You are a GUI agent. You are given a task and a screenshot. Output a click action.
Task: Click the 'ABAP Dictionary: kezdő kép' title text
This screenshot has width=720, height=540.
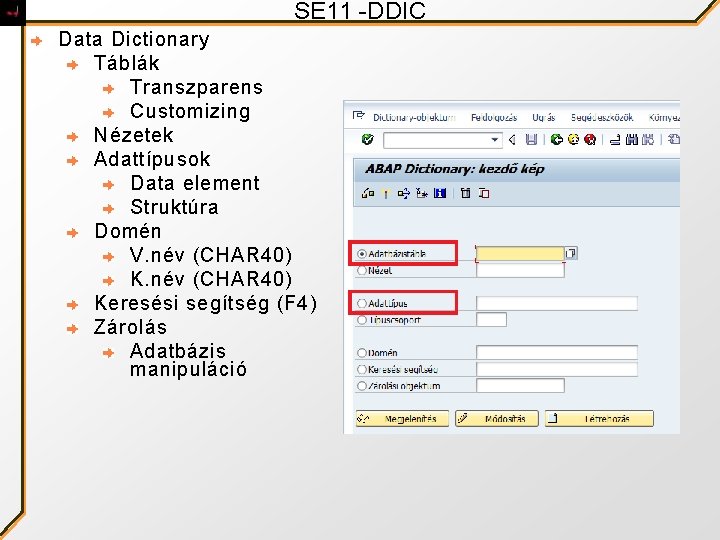(455, 169)
